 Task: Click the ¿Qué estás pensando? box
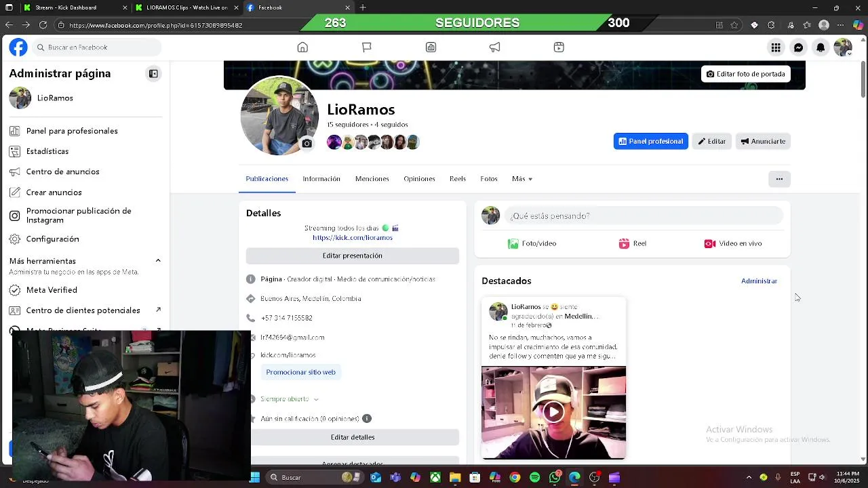coord(642,216)
